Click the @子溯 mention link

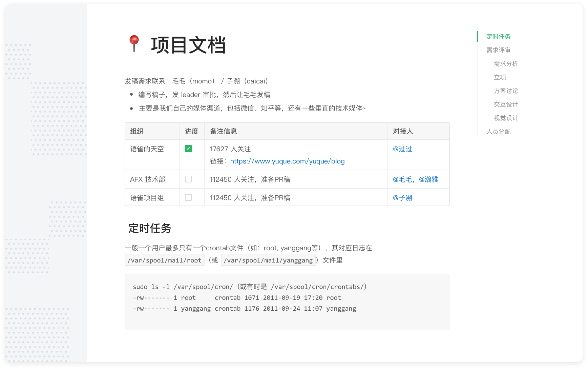[x=402, y=197]
